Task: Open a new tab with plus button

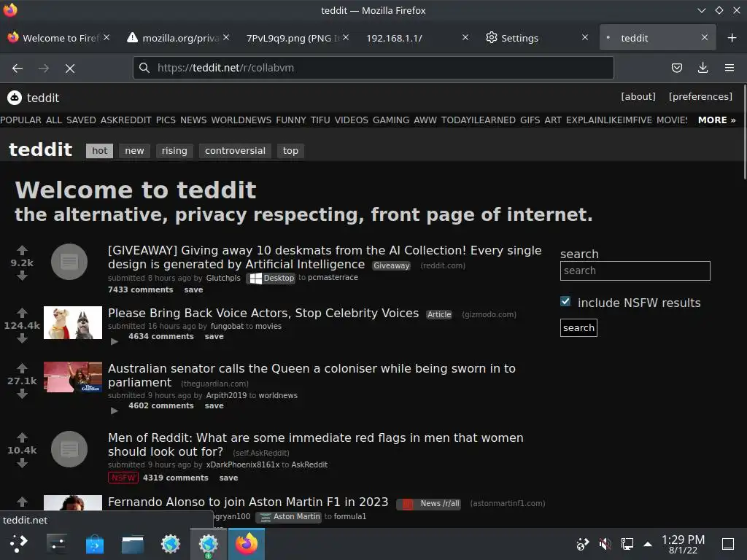Action: 732,38
